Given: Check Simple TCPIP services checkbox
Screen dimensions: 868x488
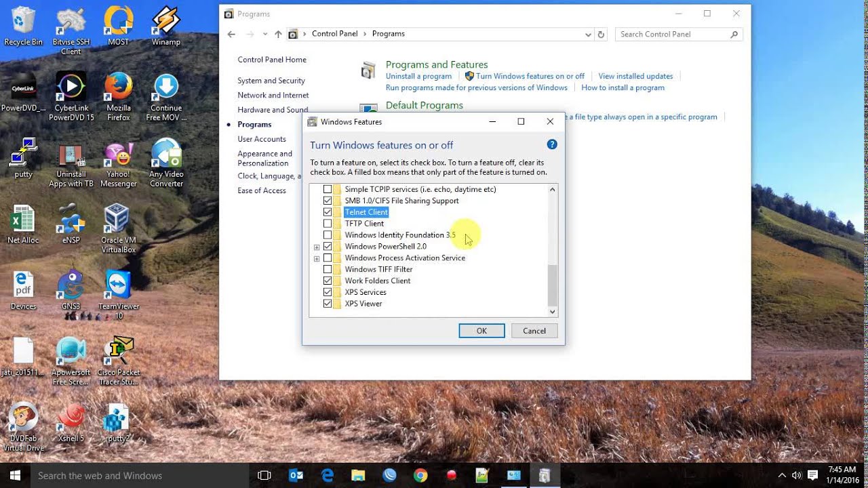Looking at the screenshot, I should pos(328,189).
